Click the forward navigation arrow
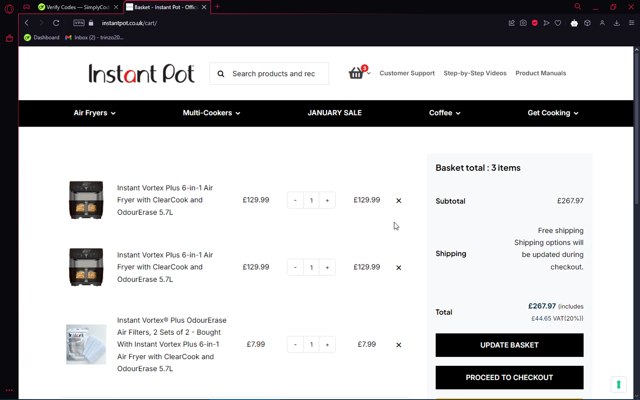The image size is (640, 400). (x=41, y=23)
